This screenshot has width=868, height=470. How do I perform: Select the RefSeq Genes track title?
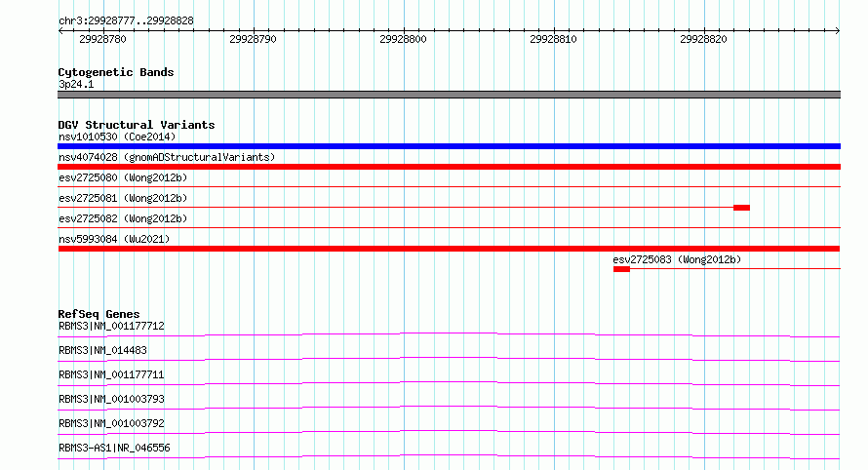[x=99, y=314]
